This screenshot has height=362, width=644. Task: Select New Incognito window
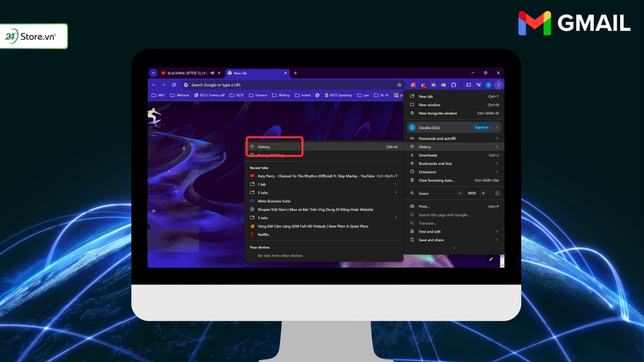[x=454, y=113]
